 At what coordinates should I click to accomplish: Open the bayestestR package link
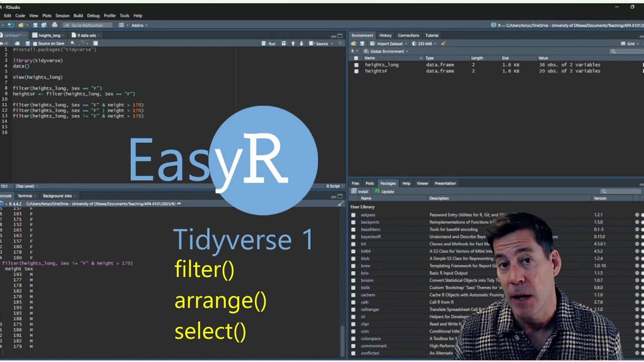(371, 237)
